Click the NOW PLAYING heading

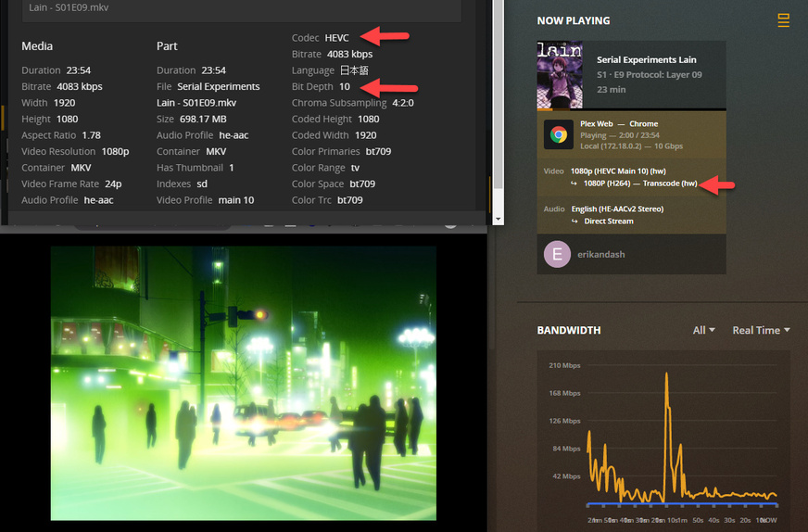(x=573, y=20)
